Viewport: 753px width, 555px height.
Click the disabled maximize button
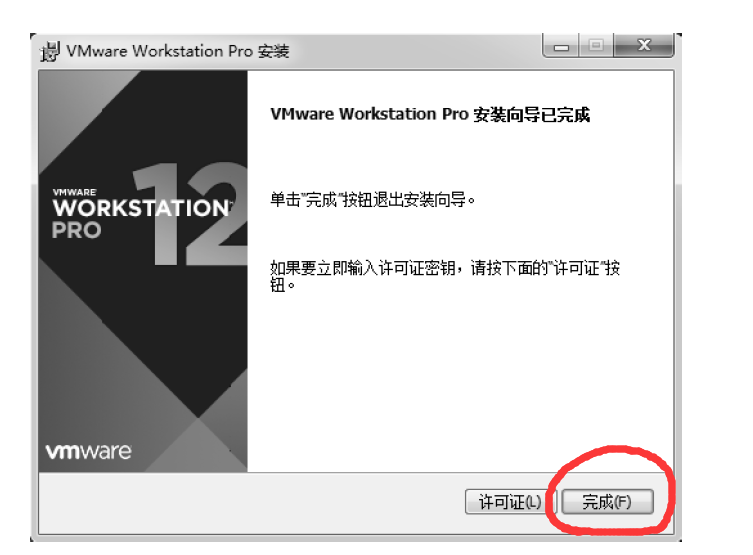[x=596, y=46]
